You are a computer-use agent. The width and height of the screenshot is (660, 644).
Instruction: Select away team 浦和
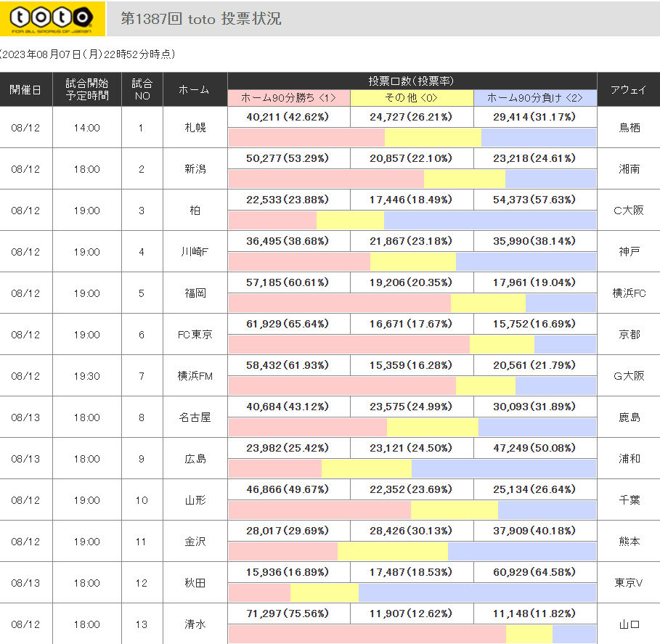pyautogui.click(x=630, y=458)
